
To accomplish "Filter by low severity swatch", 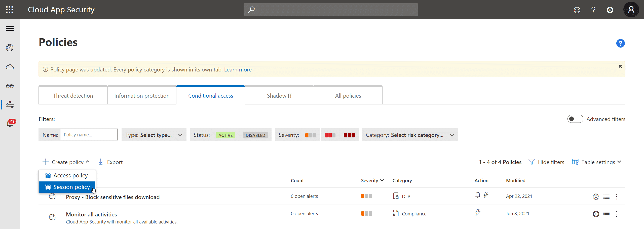I will pyautogui.click(x=311, y=135).
